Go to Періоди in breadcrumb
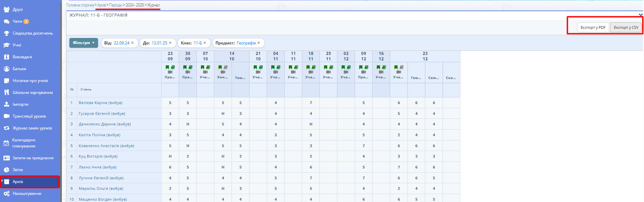The height and width of the screenshot is (202, 644). point(116,5)
